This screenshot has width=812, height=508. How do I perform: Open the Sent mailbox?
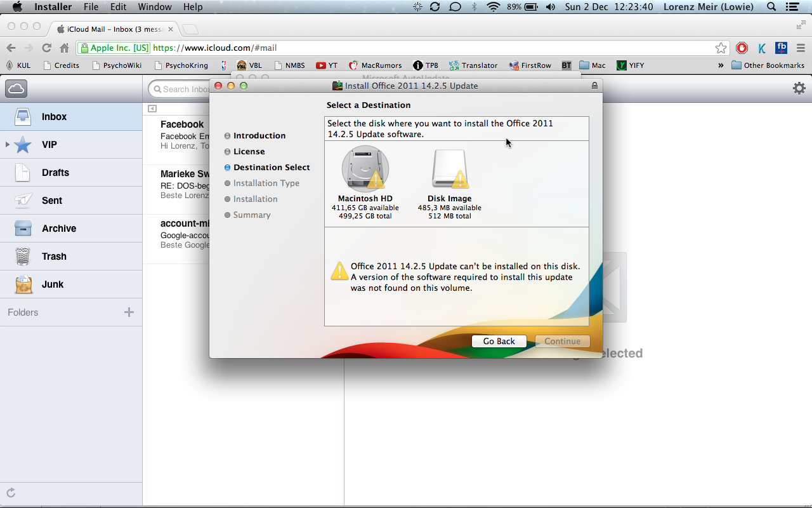coord(71,201)
